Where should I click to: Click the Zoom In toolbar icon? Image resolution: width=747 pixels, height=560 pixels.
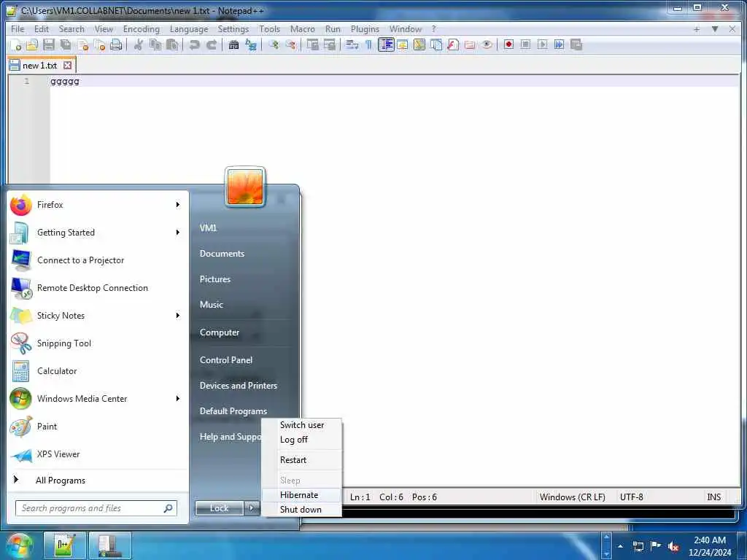click(274, 44)
